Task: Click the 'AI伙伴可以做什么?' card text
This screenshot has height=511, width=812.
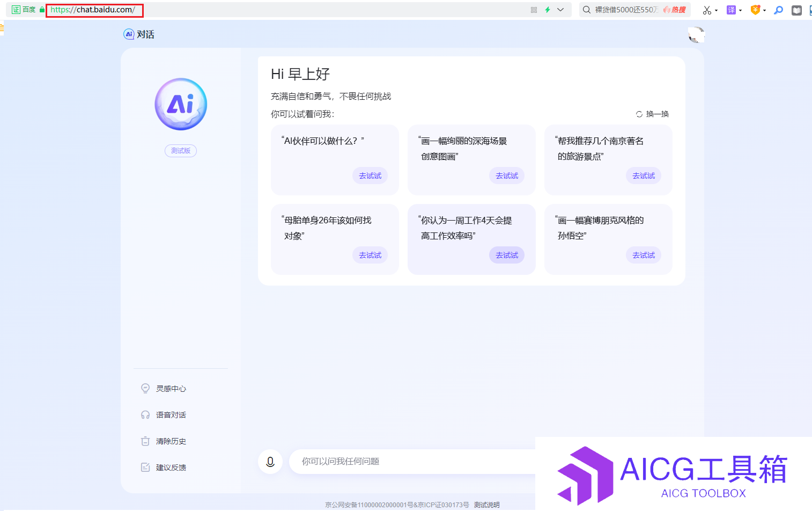Action: tap(323, 141)
